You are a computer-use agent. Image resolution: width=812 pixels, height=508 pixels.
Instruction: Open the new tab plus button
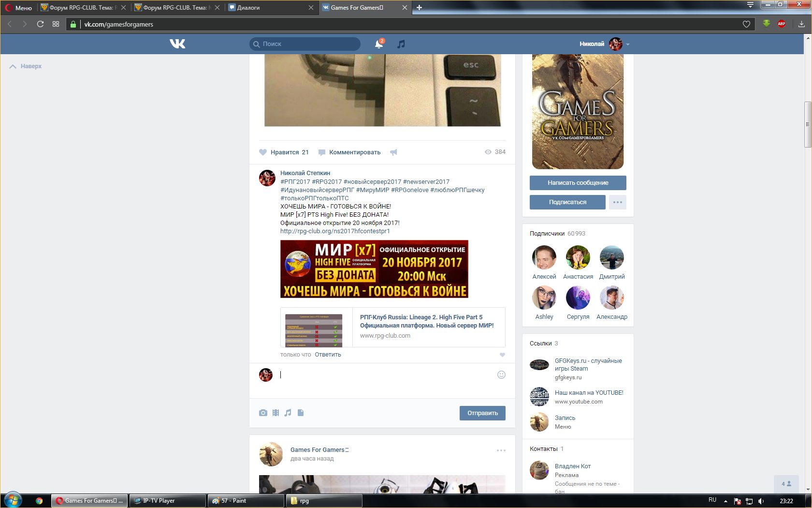(419, 7)
